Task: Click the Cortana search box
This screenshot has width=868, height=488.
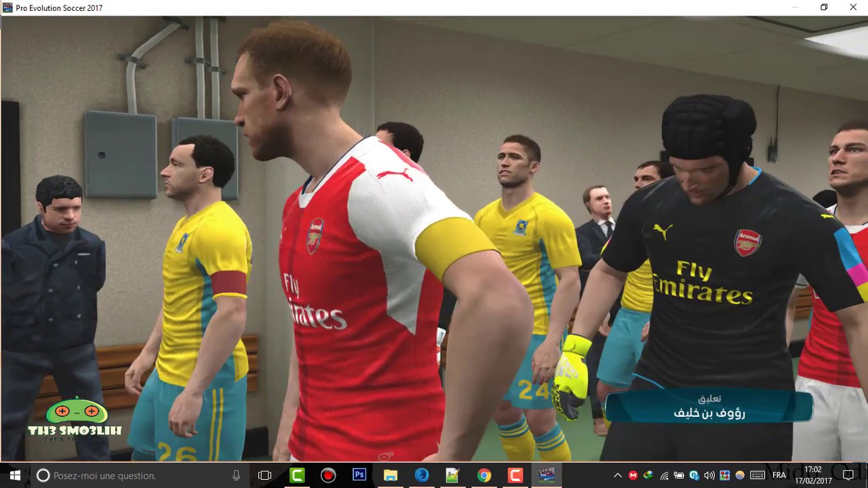Action: pos(139,476)
